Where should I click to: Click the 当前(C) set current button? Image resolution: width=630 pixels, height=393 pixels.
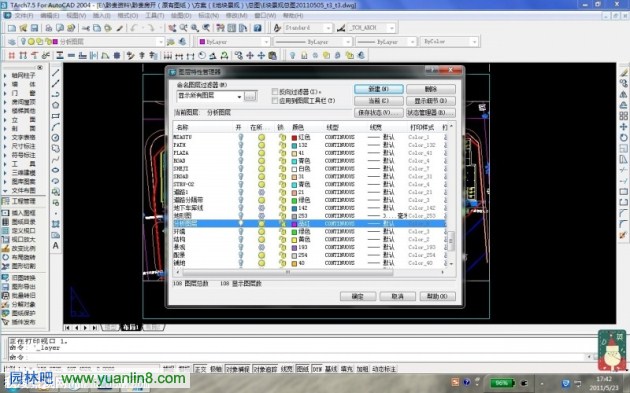coord(378,100)
